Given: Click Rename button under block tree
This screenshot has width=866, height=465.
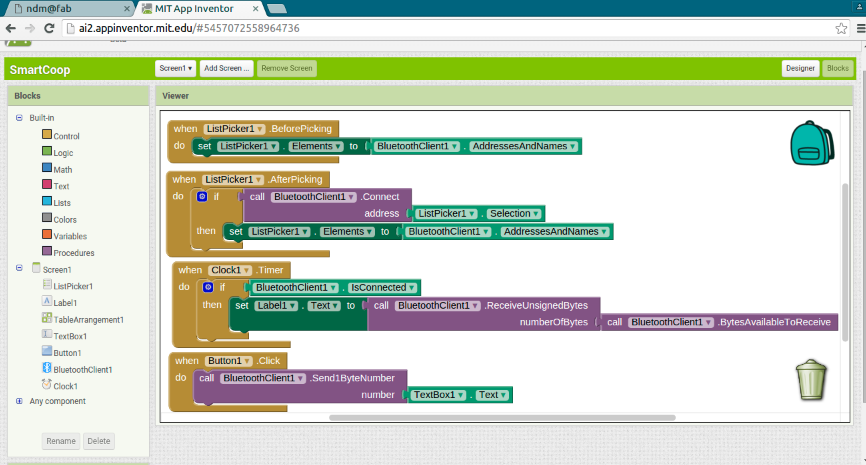Looking at the screenshot, I should [x=61, y=441].
